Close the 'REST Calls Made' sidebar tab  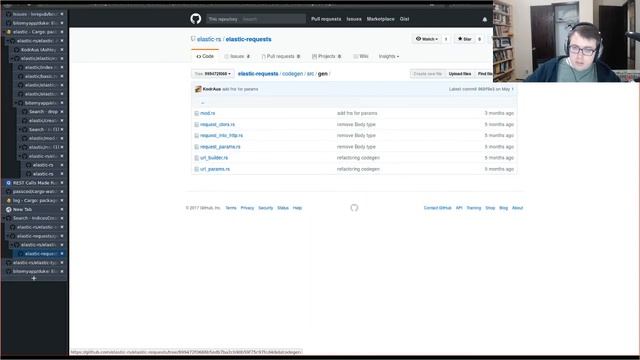pos(62,183)
